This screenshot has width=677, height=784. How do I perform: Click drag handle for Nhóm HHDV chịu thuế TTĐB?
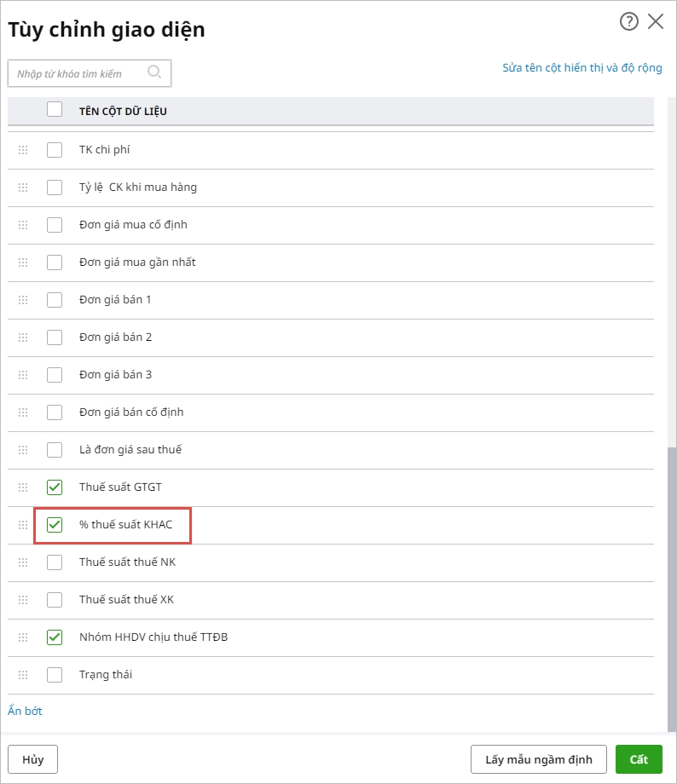[23, 637]
